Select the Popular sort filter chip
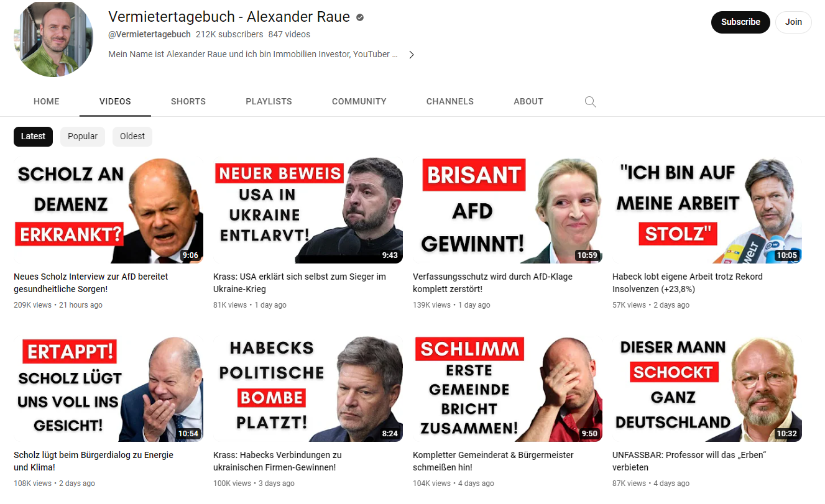Screen dimensions: 825x504 click(x=83, y=136)
